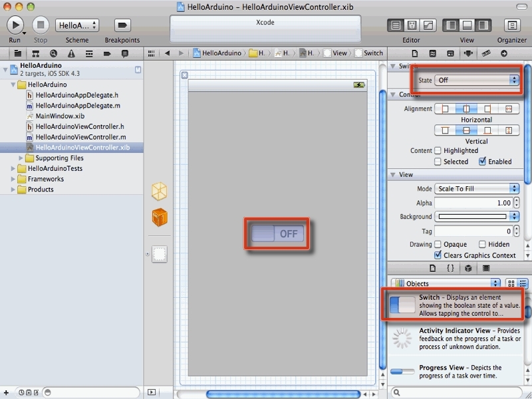Image resolution: width=532 pixels, height=399 pixels.
Task: Uncheck the Enabled checkbox
Action: click(x=482, y=161)
